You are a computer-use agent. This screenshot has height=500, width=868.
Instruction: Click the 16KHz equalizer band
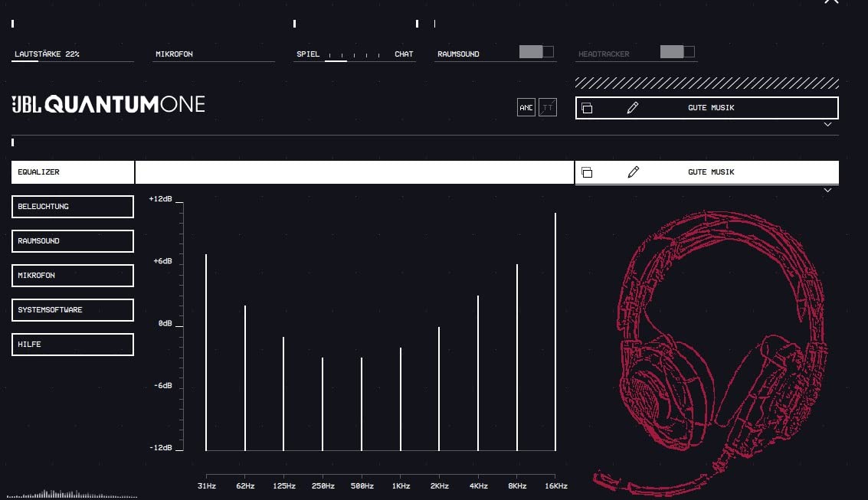[x=555, y=332]
